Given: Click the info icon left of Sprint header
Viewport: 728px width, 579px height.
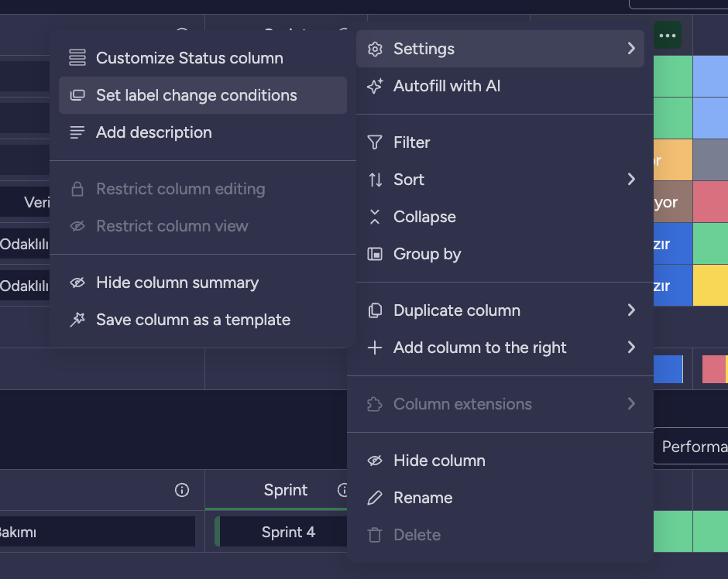Looking at the screenshot, I should coord(182,490).
